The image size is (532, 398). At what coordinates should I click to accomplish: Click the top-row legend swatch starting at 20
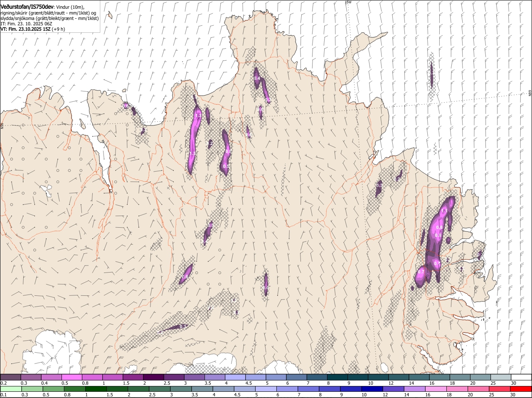pyautogui.click(x=480, y=377)
